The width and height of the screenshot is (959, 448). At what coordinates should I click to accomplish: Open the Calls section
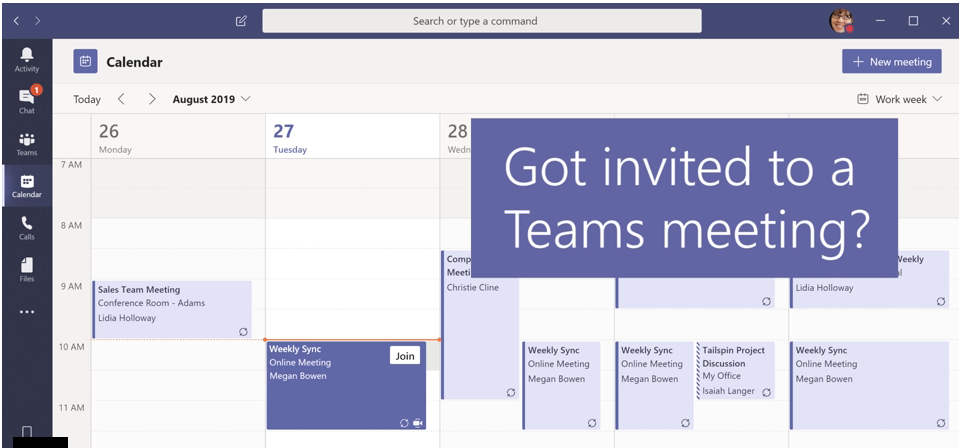[x=27, y=228]
